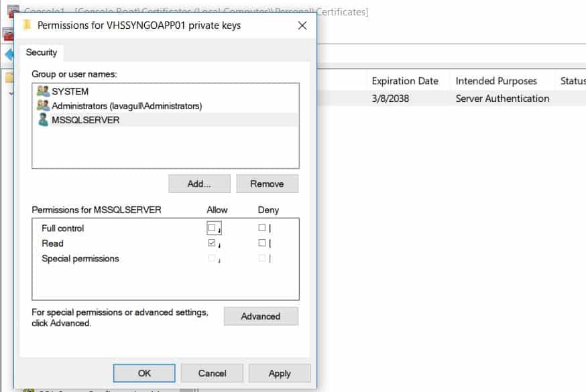Screen dimensions: 586x392
Task: Click the Remove button
Action: [268, 184]
